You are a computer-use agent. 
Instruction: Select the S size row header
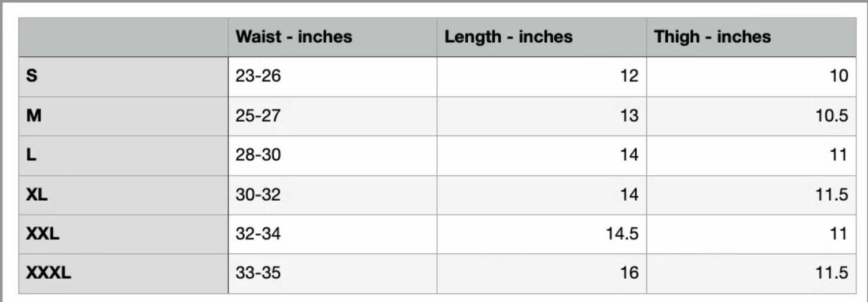pos(32,76)
